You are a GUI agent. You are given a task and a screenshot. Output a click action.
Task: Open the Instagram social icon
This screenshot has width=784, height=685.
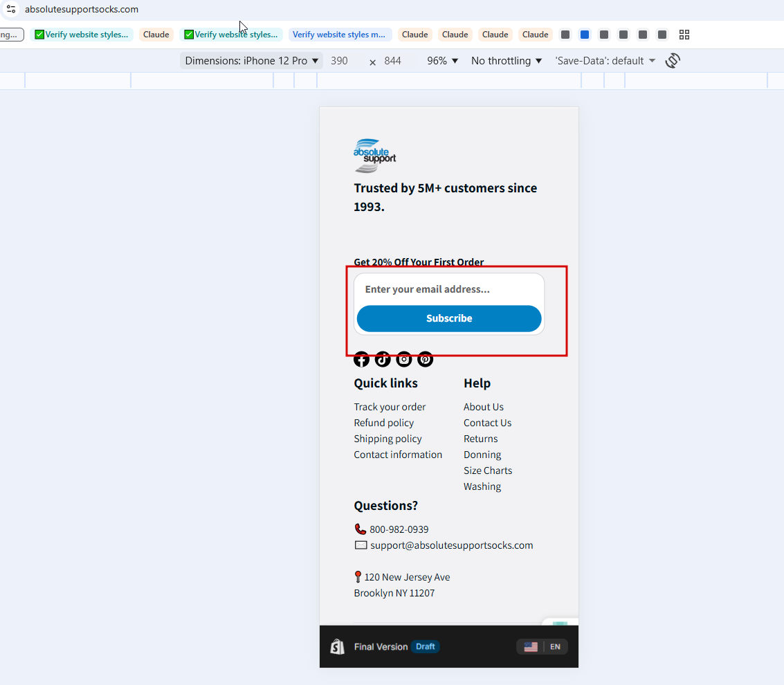point(404,359)
